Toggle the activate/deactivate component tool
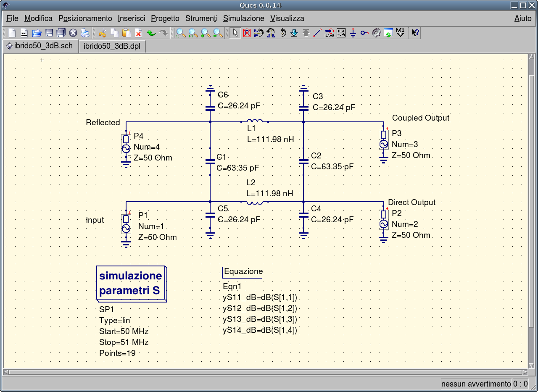The image size is (538, 392). click(247, 33)
